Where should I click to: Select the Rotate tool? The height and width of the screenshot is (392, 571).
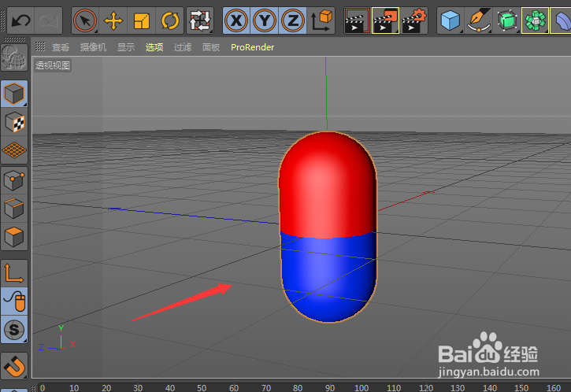coord(169,20)
